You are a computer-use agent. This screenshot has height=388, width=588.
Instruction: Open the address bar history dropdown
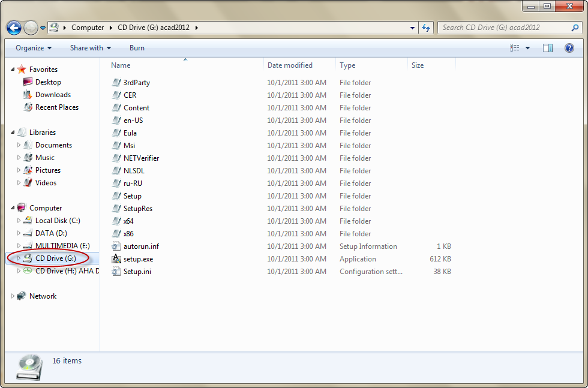[413, 28]
